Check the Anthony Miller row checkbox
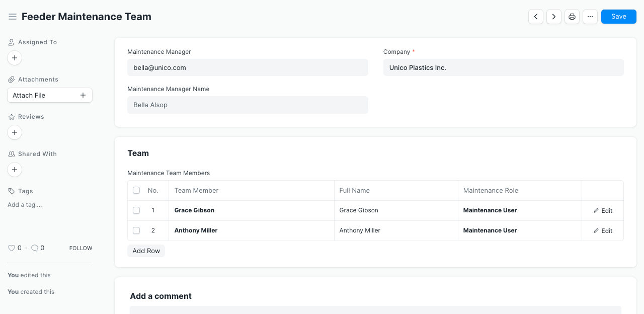Viewport: 644px width, 314px height. [x=136, y=230]
